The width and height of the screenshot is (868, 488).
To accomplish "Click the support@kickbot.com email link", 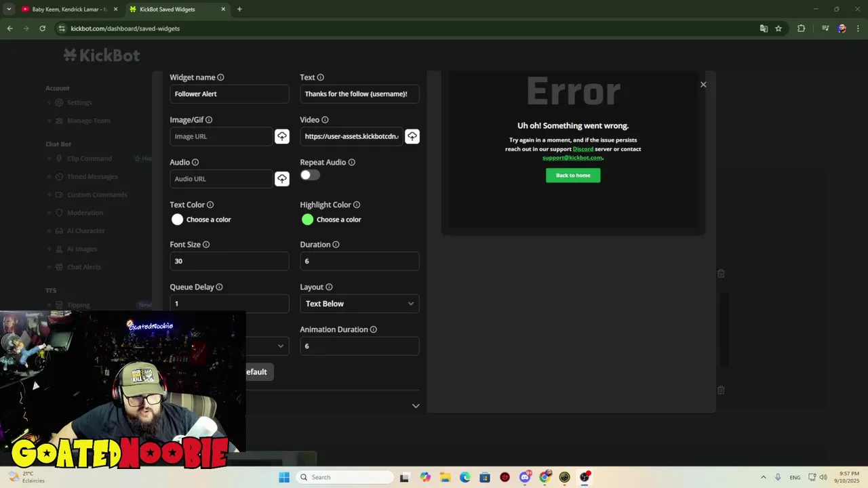I will [x=572, y=158].
